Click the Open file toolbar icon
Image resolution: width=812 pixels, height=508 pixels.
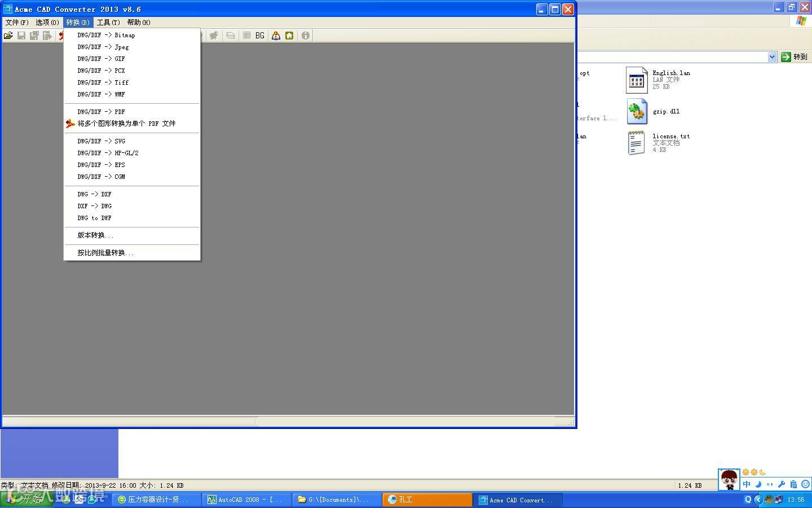[x=8, y=36]
